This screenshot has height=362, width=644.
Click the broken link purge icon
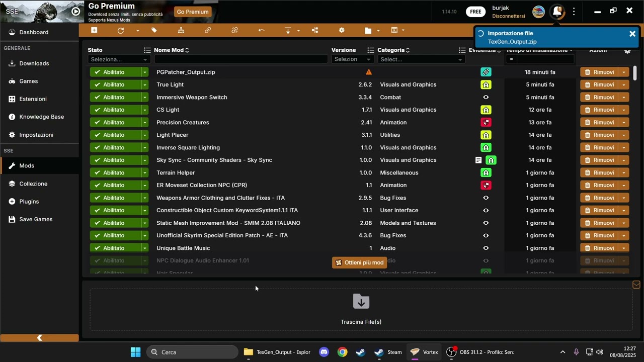tap(234, 31)
